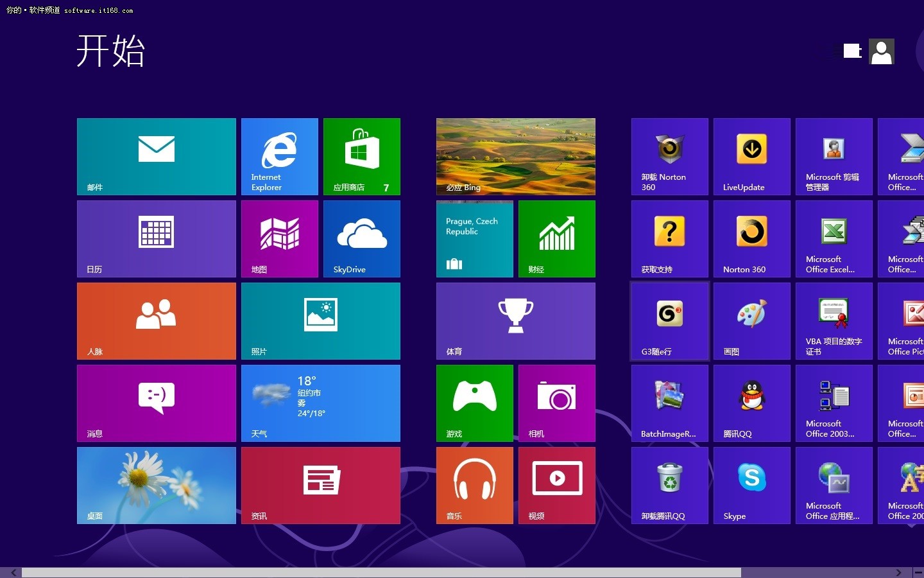
Task: Launch the BatchImageR... tile
Action: pos(670,403)
